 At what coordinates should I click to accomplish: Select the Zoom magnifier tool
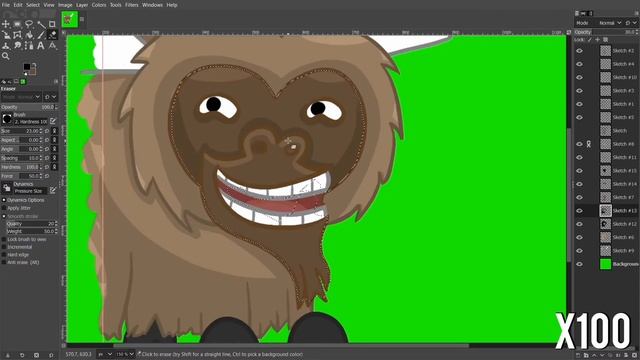coord(6,56)
